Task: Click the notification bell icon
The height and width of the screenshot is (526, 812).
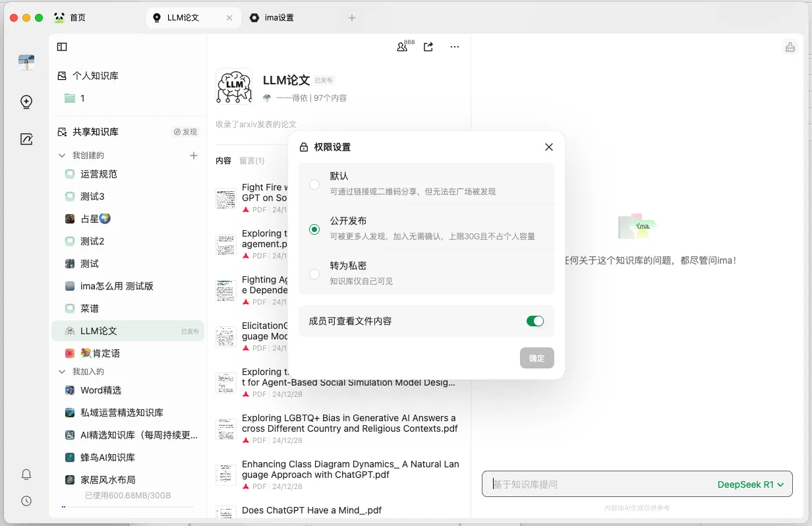Action: pyautogui.click(x=26, y=475)
